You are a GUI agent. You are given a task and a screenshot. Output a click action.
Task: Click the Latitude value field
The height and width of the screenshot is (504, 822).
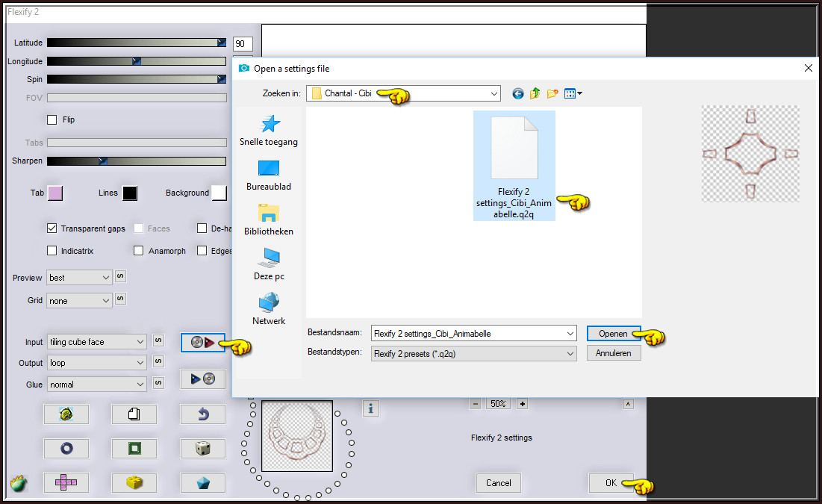(243, 44)
